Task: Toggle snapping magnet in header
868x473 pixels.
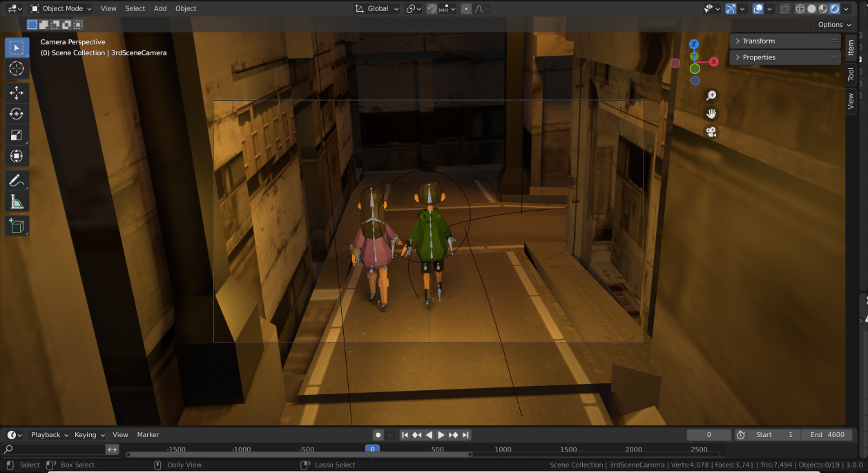Action: click(432, 9)
